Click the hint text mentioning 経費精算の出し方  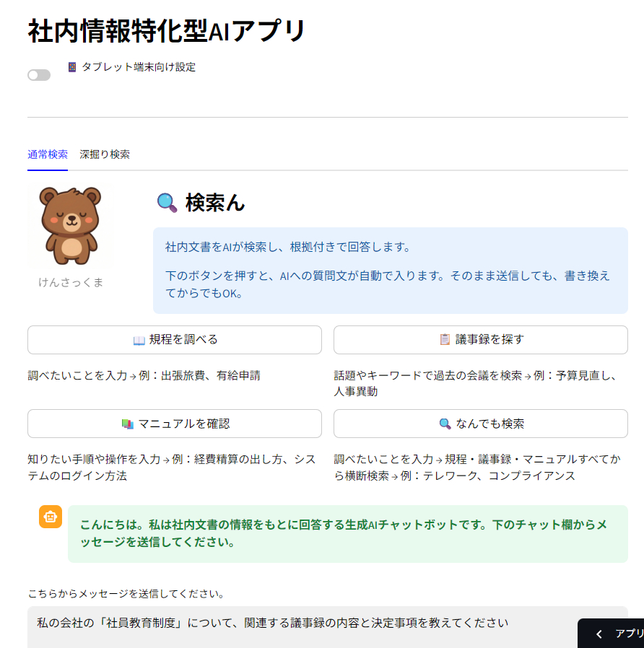[172, 468]
